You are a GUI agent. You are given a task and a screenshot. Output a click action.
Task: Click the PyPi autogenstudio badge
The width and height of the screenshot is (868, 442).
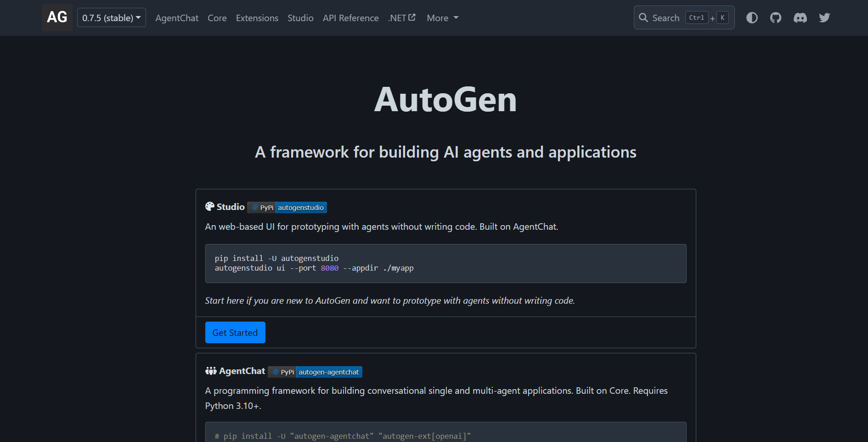287,207
